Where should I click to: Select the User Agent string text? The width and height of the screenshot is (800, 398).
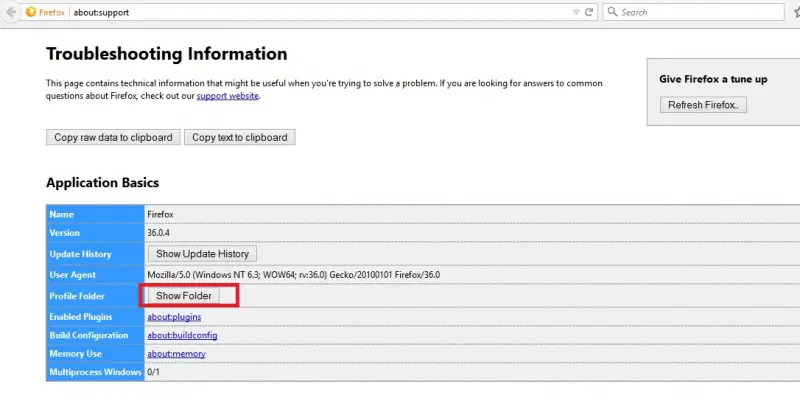pos(293,275)
